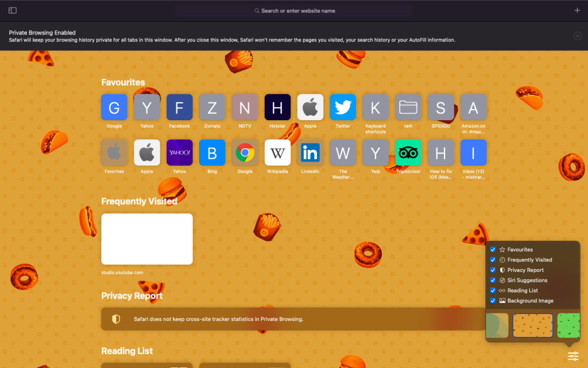Screen dimensions: 588x368
Task: Uncheck the Reading List checkbox
Action: coord(493,290)
